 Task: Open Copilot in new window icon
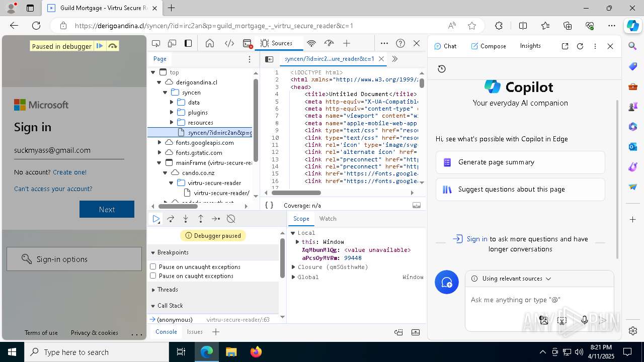[565, 46]
